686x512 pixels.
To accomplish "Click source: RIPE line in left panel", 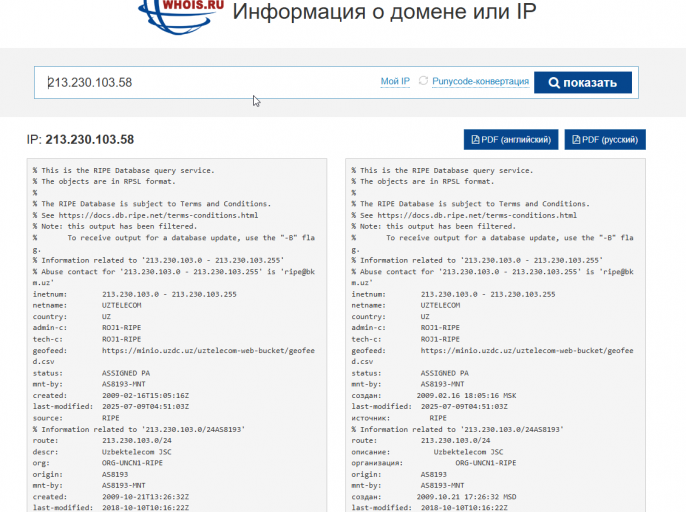I will tap(76, 418).
